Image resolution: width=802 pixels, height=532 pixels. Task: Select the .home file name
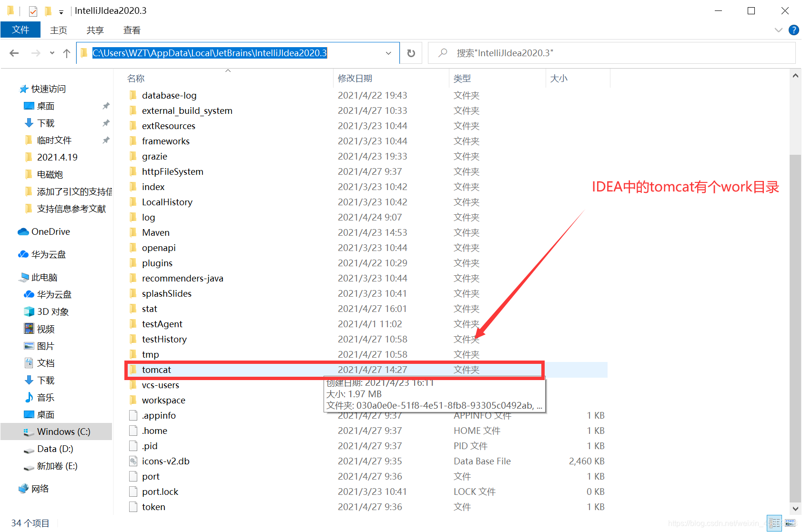coord(155,431)
